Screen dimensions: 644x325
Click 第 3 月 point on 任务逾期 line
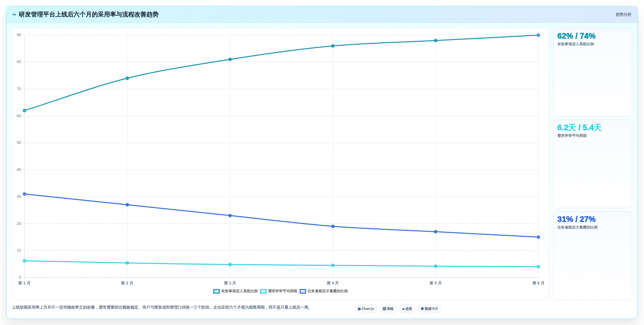point(230,216)
